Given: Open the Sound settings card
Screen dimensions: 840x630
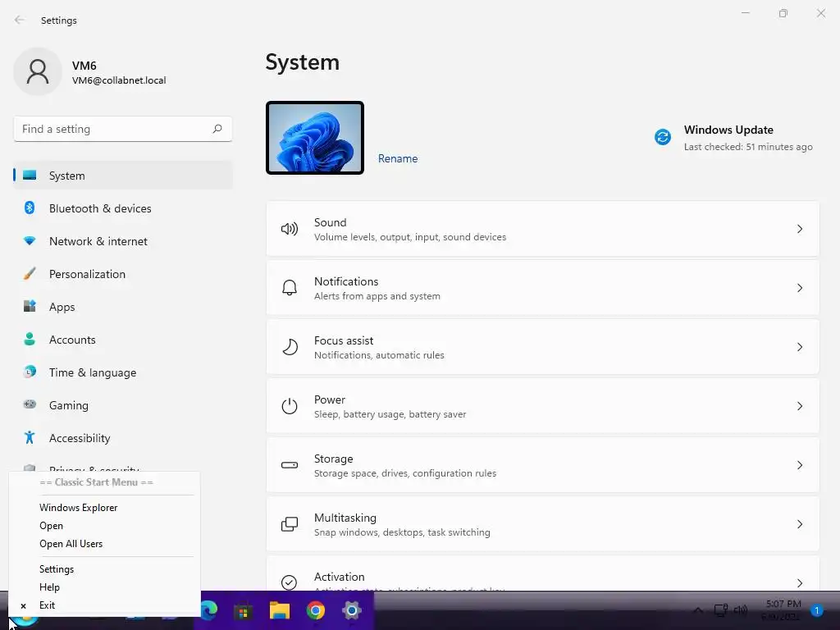Looking at the screenshot, I should click(542, 229).
